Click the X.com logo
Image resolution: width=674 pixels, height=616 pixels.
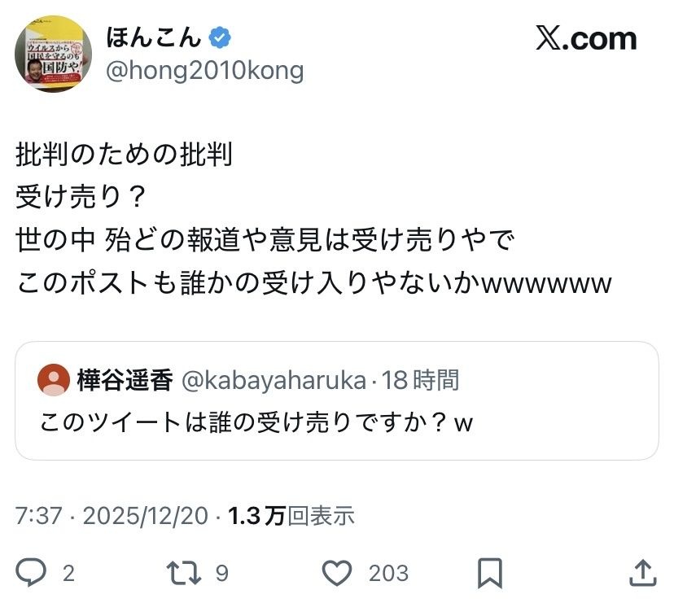pos(586,38)
